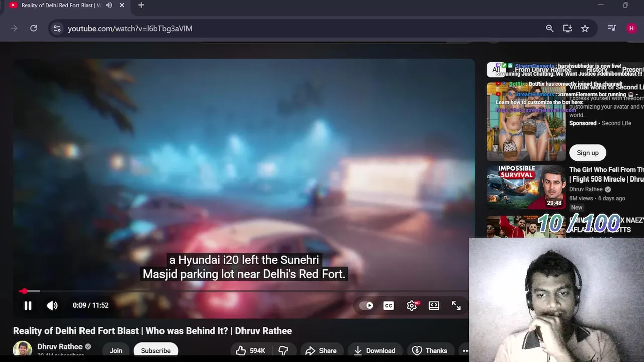The width and height of the screenshot is (644, 362).
Task: Click the 0:09 / 11:52 time display
Action: (x=91, y=305)
